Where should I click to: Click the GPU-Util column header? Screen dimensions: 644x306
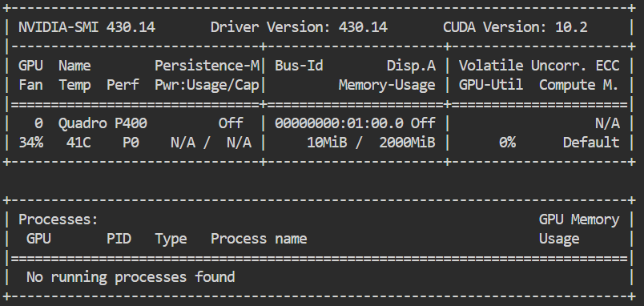point(491,85)
